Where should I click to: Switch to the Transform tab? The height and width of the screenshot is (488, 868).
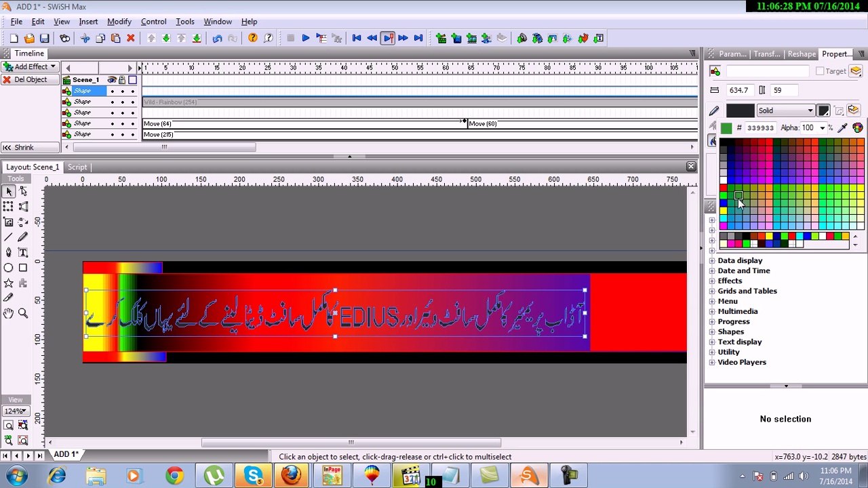(766, 54)
